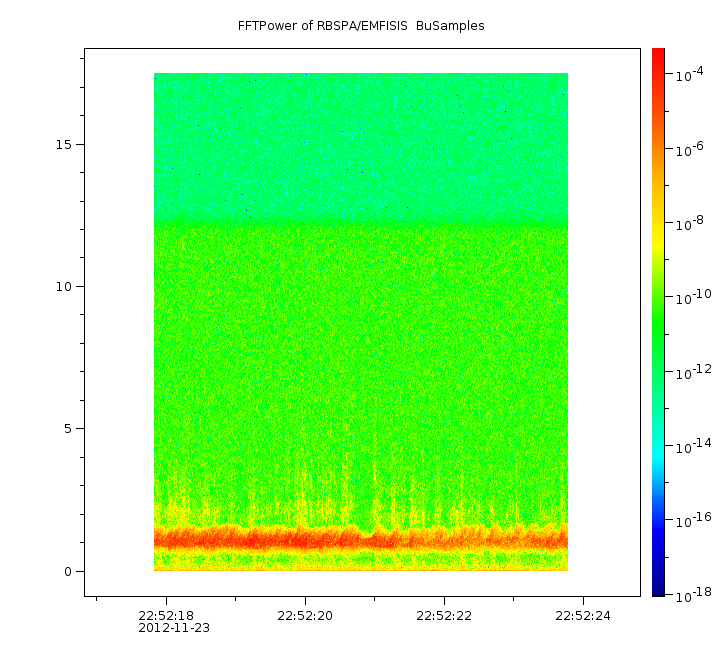The height and width of the screenshot is (656, 724).
Task: Click the date label 2012-11-23
Action: (x=174, y=628)
